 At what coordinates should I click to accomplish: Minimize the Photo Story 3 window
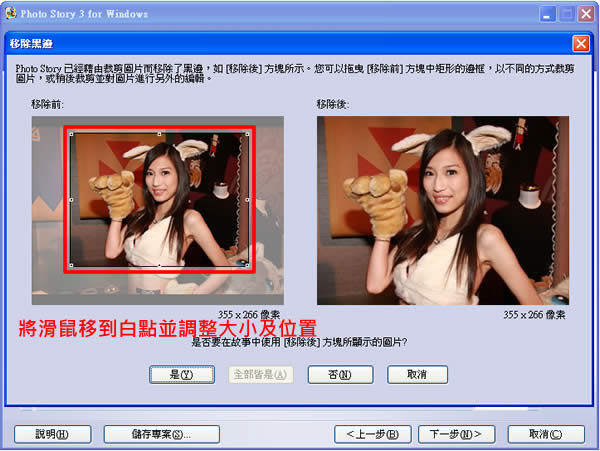[x=547, y=15]
